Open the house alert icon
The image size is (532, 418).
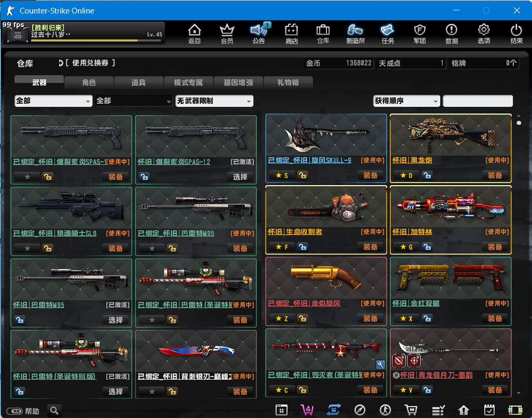point(463,410)
